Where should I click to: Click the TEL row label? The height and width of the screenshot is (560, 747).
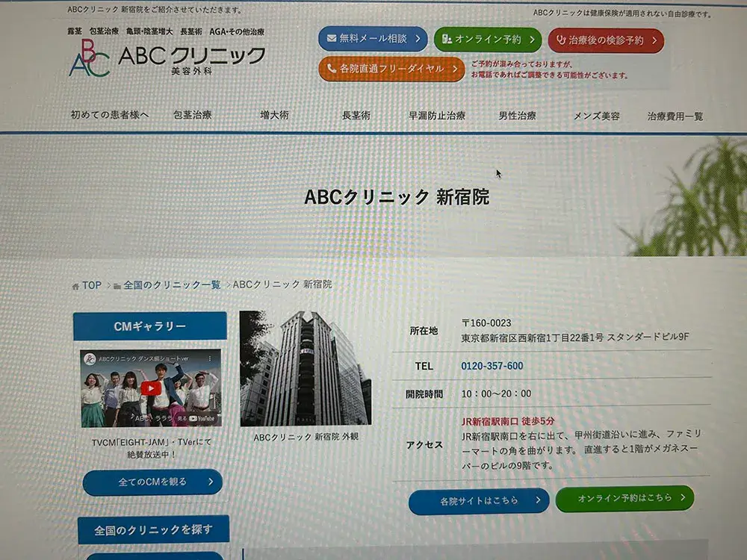[x=424, y=366]
